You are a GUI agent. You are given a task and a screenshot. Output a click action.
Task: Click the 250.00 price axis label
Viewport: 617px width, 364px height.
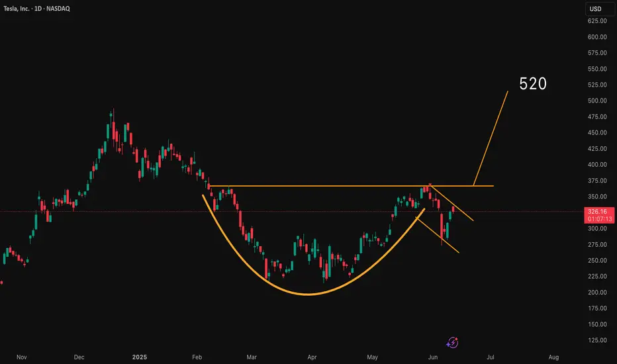click(597, 261)
